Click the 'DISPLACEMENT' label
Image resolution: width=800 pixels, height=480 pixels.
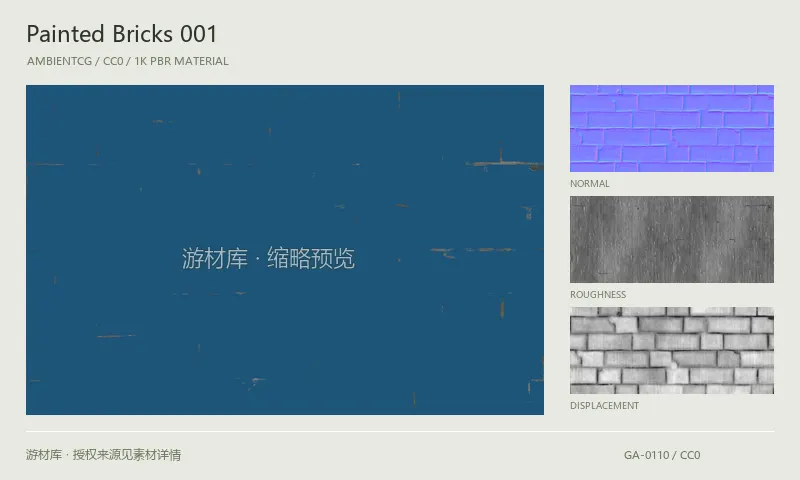click(604, 406)
